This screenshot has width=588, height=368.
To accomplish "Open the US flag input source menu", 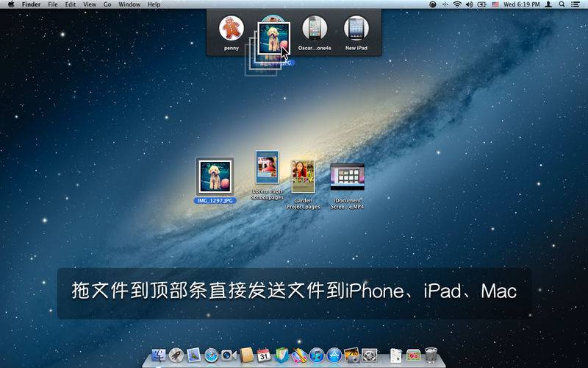I will point(495,4).
